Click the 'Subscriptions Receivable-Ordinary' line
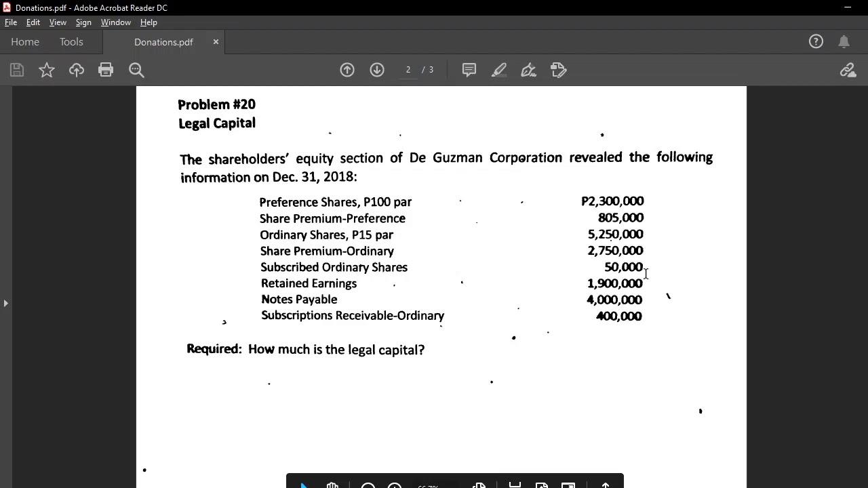This screenshot has width=868, height=488. [x=353, y=316]
